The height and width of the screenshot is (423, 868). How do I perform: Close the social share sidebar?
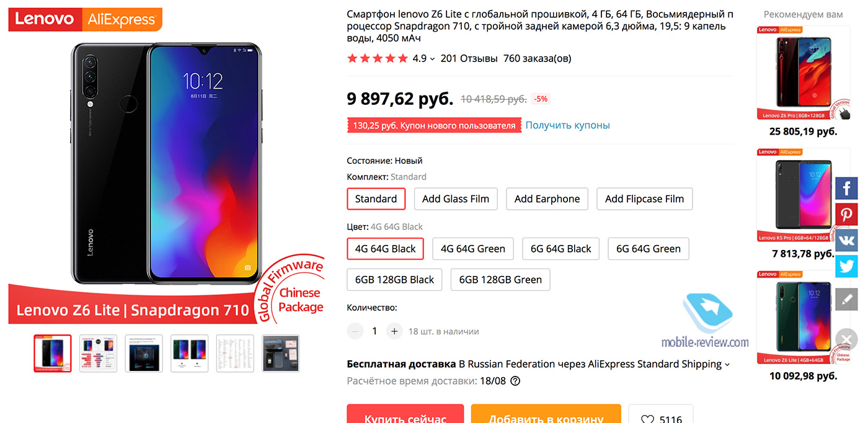(x=846, y=339)
